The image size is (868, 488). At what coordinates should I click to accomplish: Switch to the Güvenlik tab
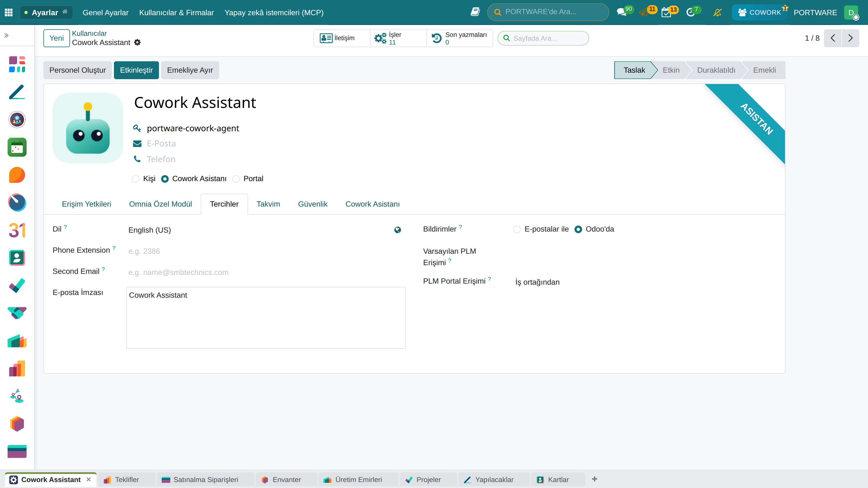(x=312, y=204)
